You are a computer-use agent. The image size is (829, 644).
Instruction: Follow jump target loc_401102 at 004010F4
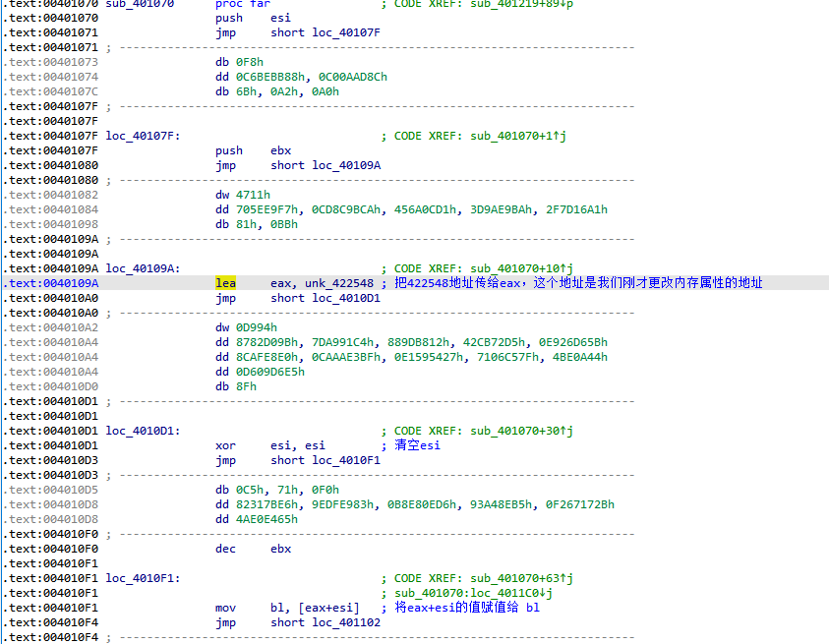(x=346, y=622)
